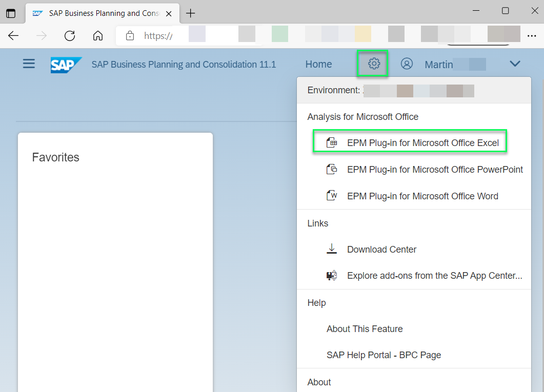The width and height of the screenshot is (544, 392).
Task: Open settings via the gear icon
Action: point(373,64)
